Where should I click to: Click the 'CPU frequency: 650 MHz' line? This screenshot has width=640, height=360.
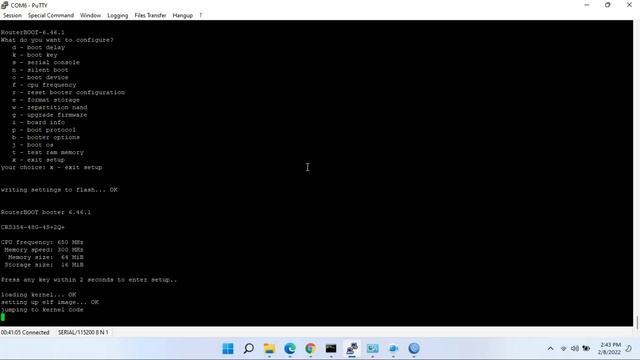42,242
